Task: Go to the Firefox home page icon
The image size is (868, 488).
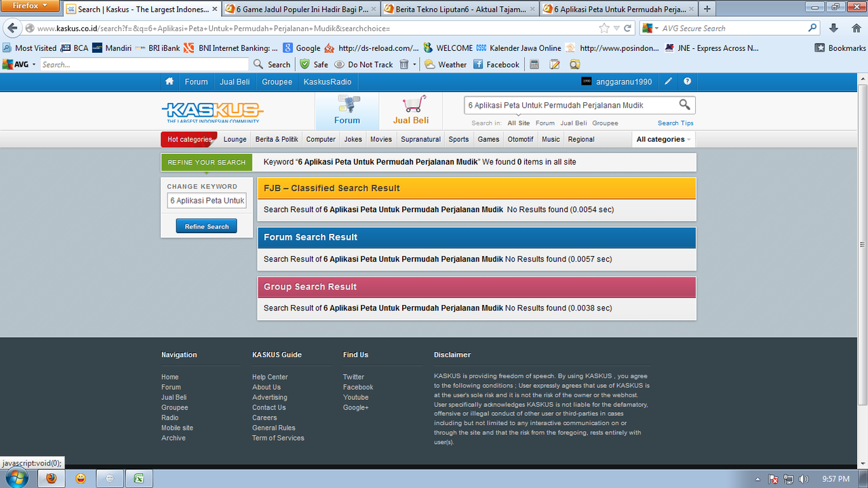Action: pyautogui.click(x=856, y=28)
